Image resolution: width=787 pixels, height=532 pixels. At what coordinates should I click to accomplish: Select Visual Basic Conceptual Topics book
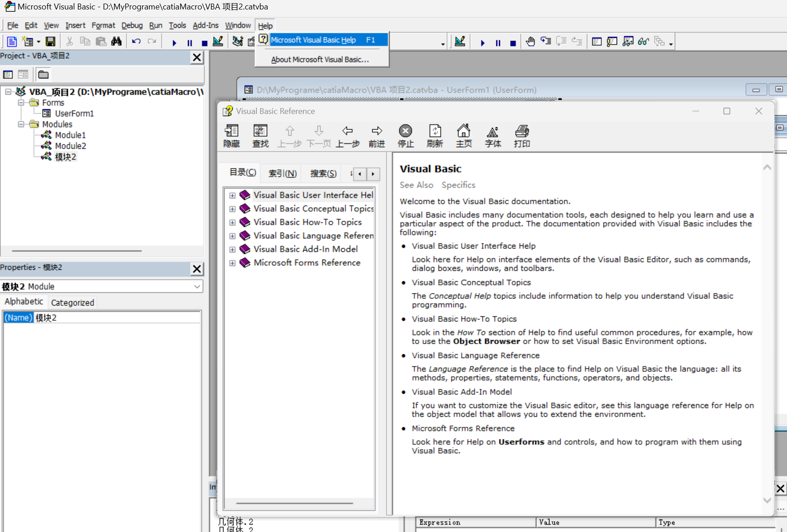[x=314, y=209]
